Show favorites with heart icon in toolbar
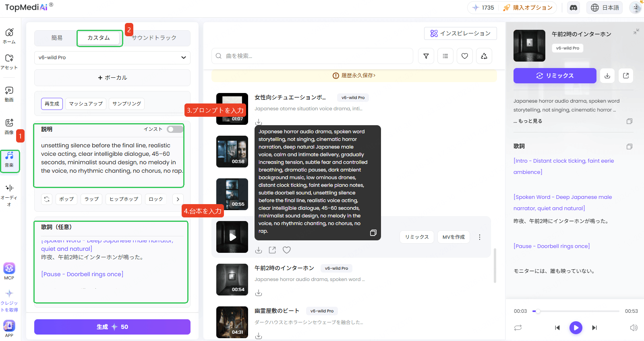This screenshot has height=341, width=644. tap(465, 56)
